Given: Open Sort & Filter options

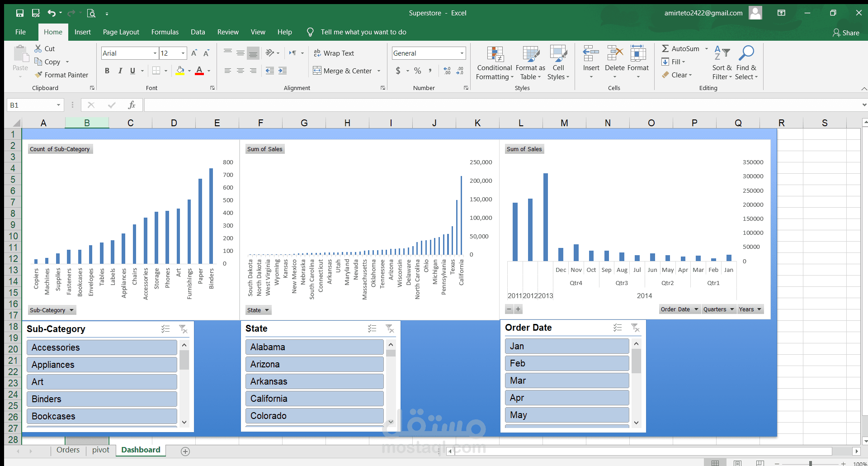Looking at the screenshot, I should tap(722, 63).
